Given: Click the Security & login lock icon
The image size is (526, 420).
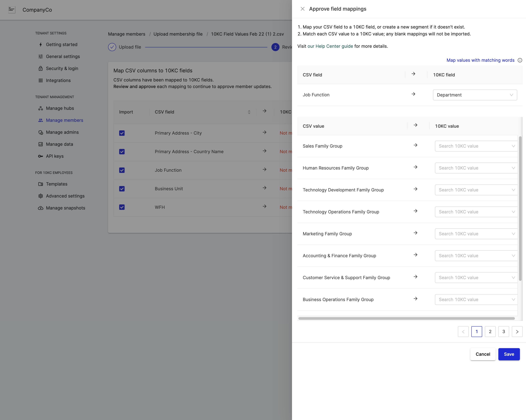Looking at the screenshot, I should coord(40,68).
